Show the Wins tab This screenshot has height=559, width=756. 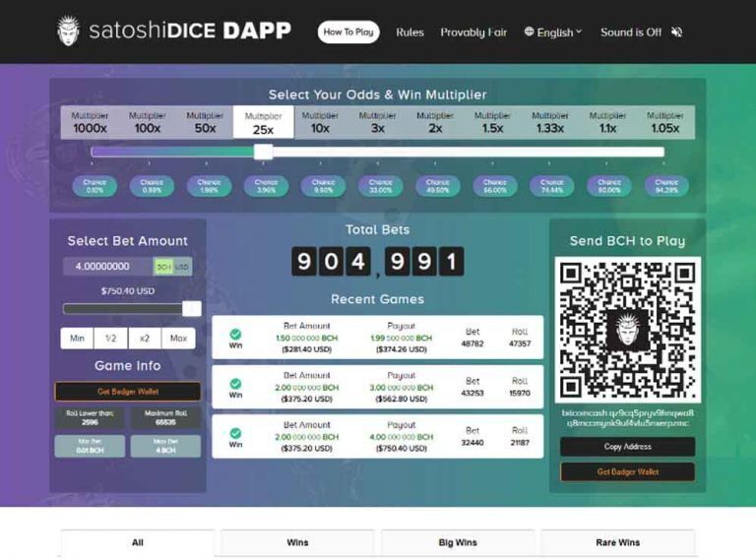pos(297,542)
